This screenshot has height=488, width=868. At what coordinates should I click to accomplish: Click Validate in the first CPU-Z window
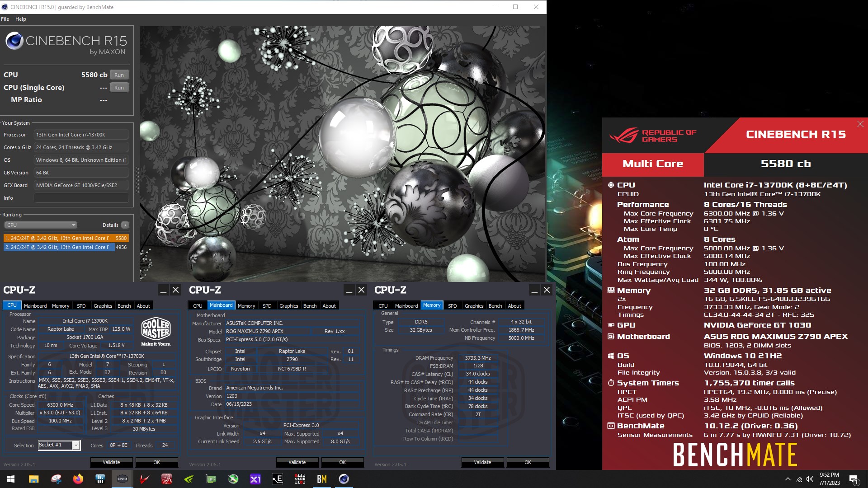point(111,462)
